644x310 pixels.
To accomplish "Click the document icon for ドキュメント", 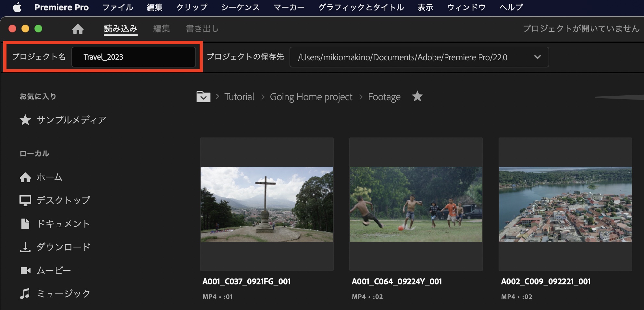I will coord(25,224).
